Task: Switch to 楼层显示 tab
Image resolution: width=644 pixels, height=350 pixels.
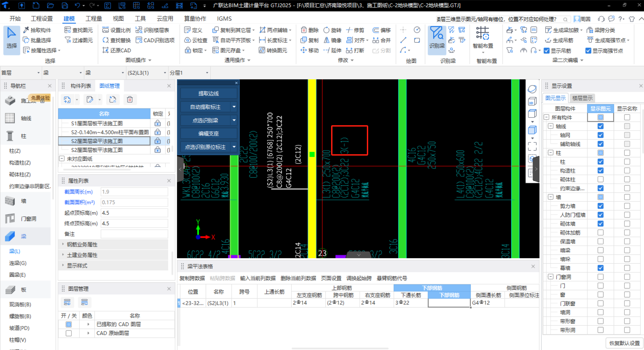Action: (x=582, y=98)
